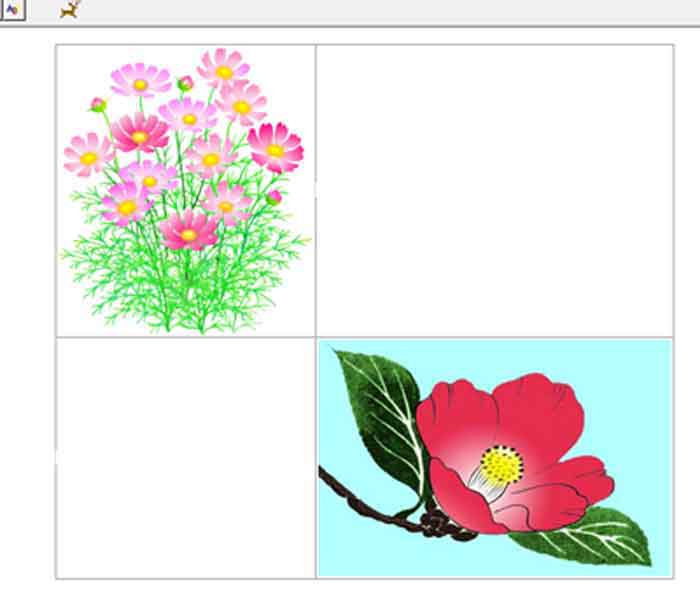Screen dimensions: 700x592
Task: Click the leftmost light pink cosmos flower
Action: coord(88,156)
